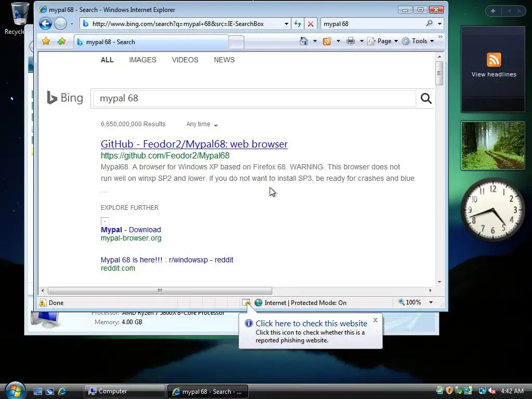Go back with the browser Back button
Viewport: 532px width, 399px height.
(45, 24)
